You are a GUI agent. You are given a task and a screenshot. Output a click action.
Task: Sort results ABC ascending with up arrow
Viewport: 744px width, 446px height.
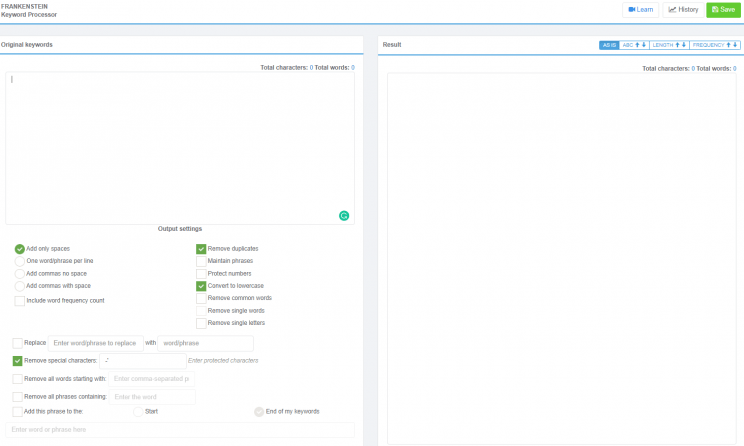[x=637, y=45]
